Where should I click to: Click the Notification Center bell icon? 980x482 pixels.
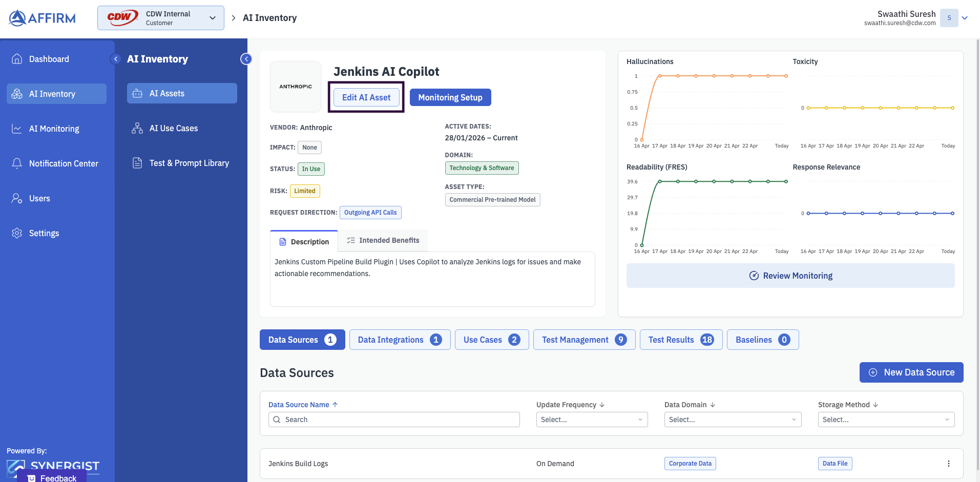click(17, 163)
